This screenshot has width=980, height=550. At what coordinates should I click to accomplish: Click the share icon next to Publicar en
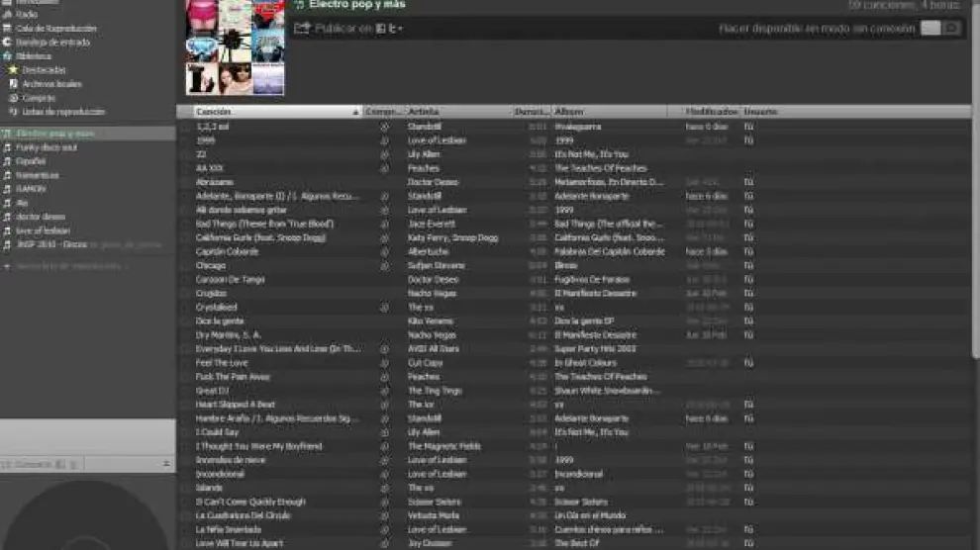[x=302, y=29]
